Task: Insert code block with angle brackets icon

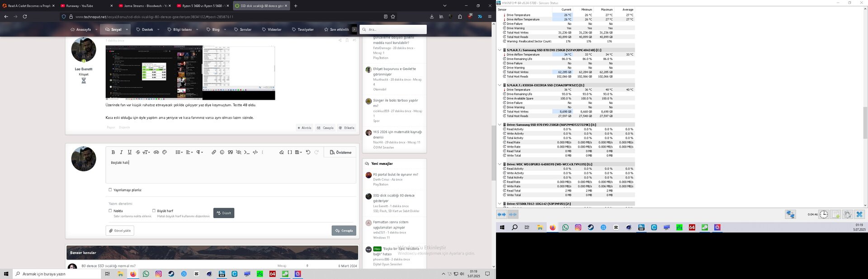Action: pyautogui.click(x=255, y=152)
